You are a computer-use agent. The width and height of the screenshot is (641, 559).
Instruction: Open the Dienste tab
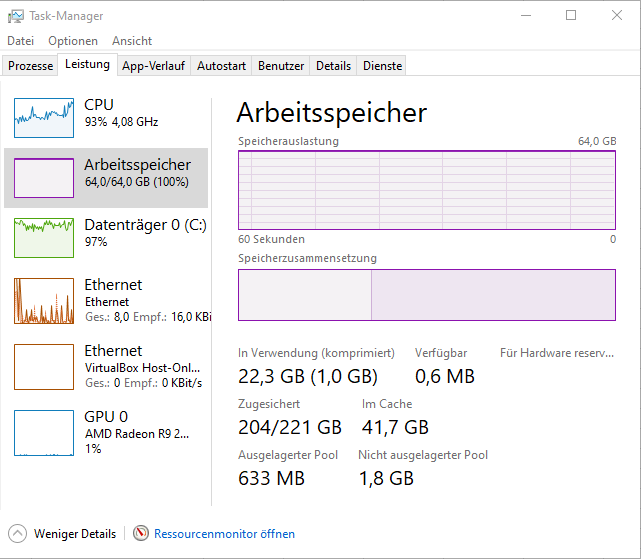coord(383,66)
